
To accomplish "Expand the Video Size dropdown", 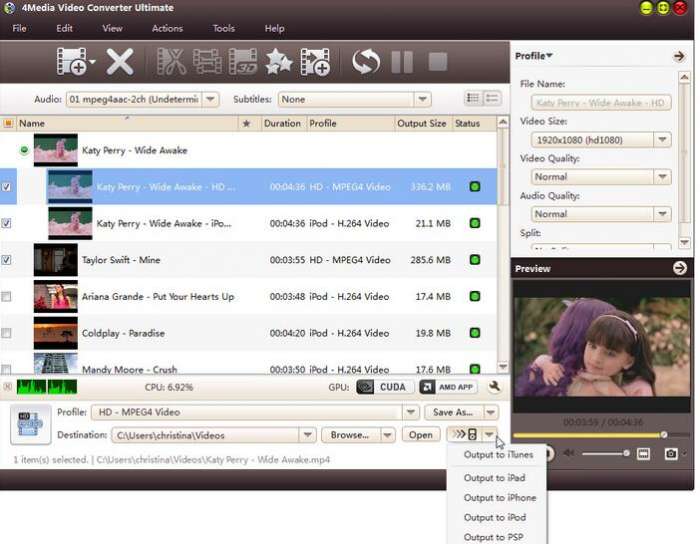I will pyautogui.click(x=661, y=141).
